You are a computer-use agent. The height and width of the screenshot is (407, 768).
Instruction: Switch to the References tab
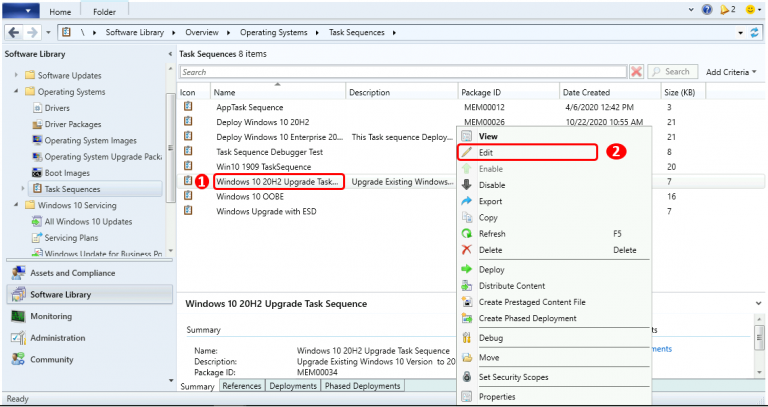(x=242, y=386)
